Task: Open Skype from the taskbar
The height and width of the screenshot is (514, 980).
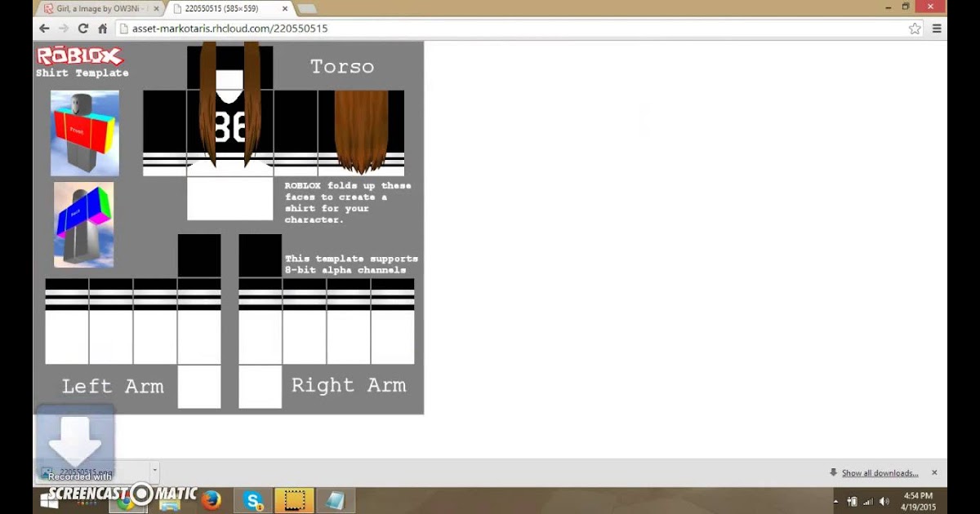Action: (253, 501)
